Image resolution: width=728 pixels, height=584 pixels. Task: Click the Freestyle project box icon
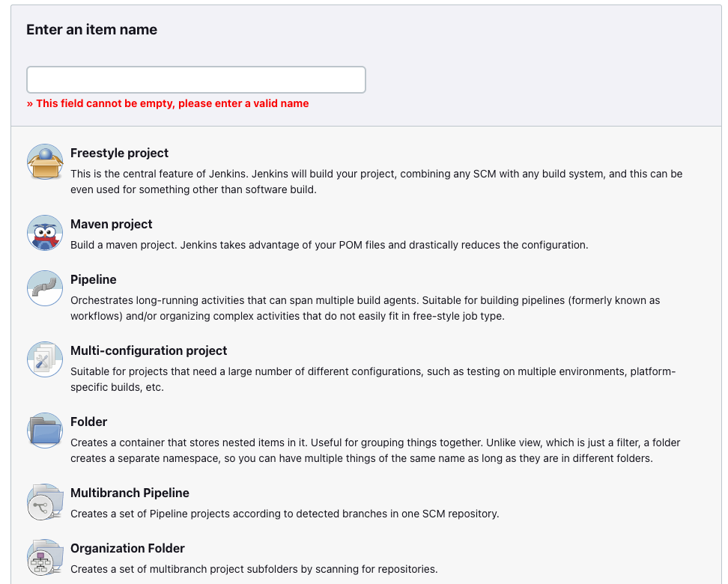click(45, 162)
